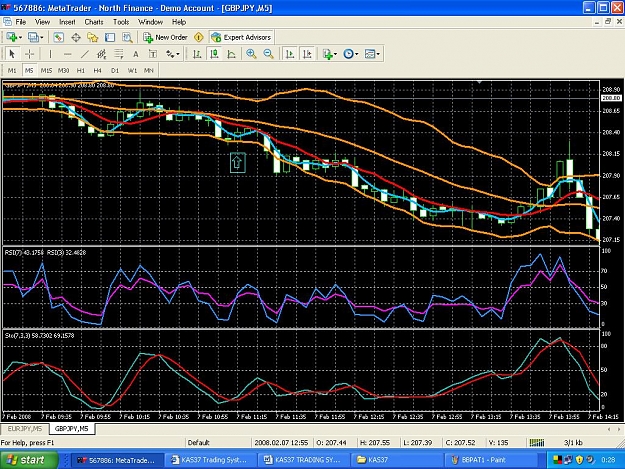Open the Templates dropdown in toolbar
Image resolution: width=625 pixels, height=469 pixels.
372,54
